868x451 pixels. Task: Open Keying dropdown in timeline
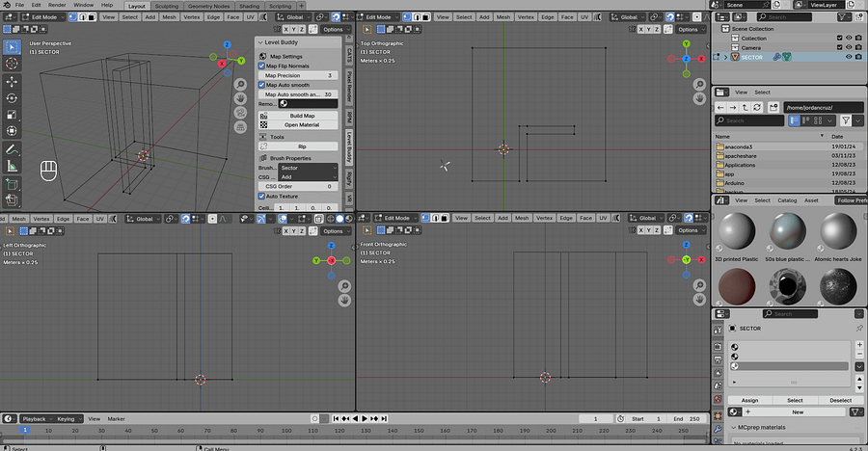68,419
